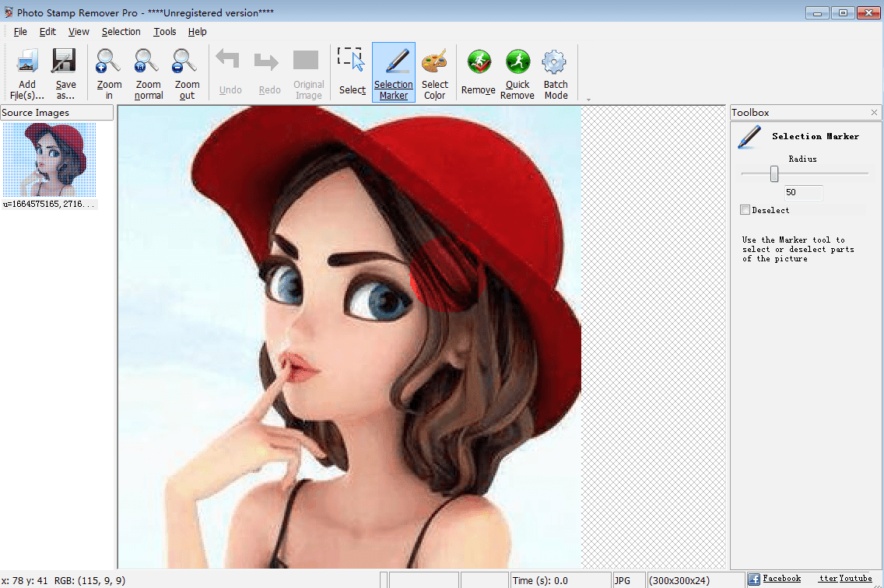Click the Save as floppy disk icon

coord(65,62)
